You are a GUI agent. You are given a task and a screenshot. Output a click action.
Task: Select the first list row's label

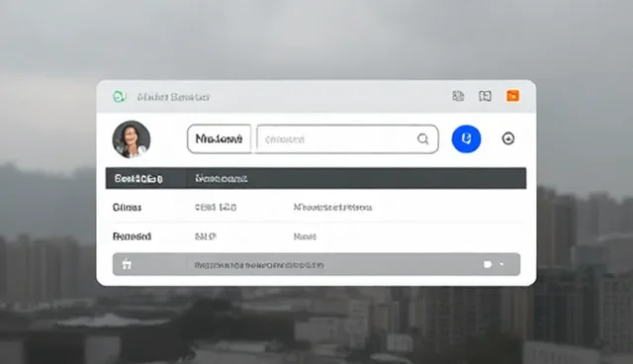click(x=128, y=208)
